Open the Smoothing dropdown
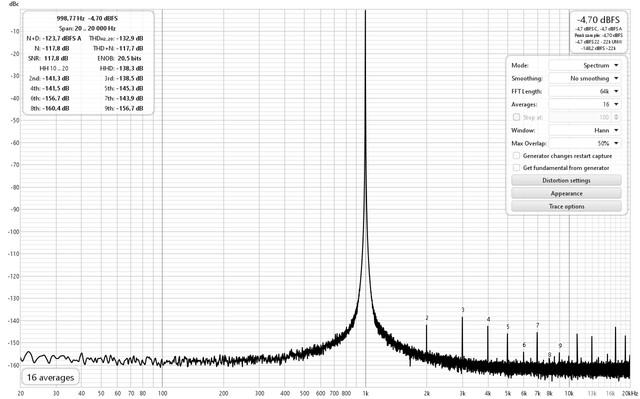640x399 pixels. pos(585,78)
